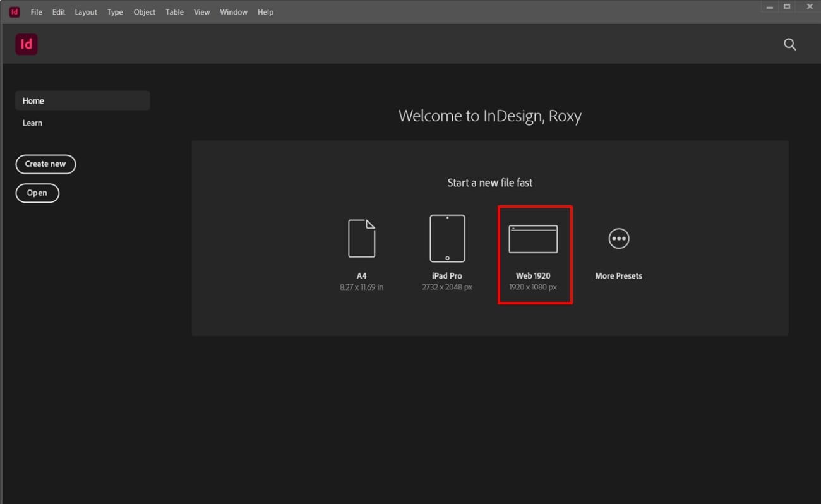Close the InDesign window
The image size is (821, 504).
click(x=809, y=7)
